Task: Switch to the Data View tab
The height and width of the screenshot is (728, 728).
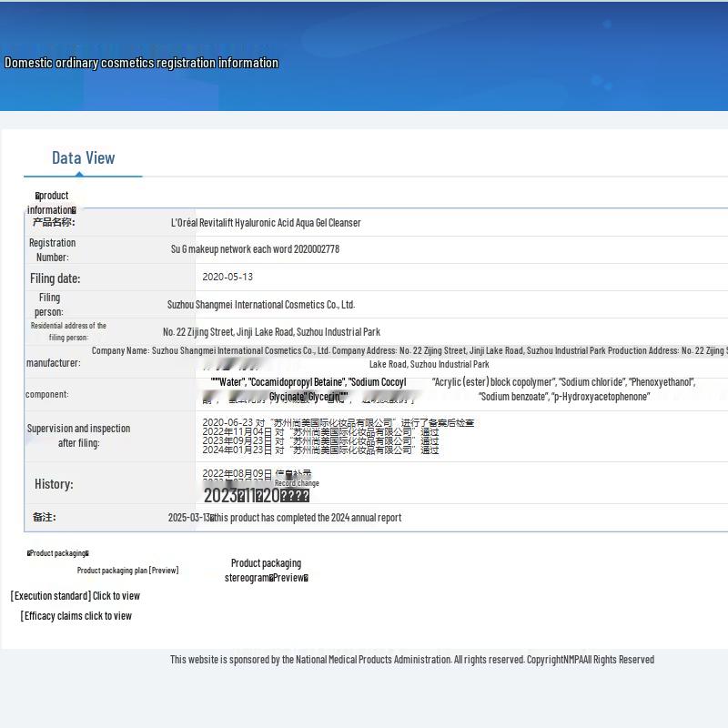Action: pyautogui.click(x=83, y=158)
